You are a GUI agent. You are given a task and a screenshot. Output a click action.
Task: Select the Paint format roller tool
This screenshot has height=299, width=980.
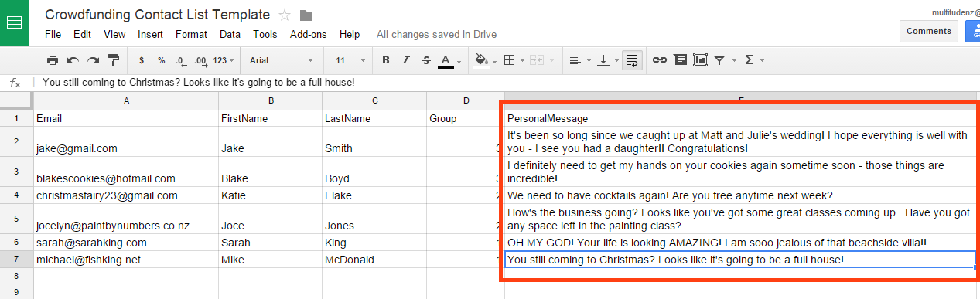click(x=114, y=59)
